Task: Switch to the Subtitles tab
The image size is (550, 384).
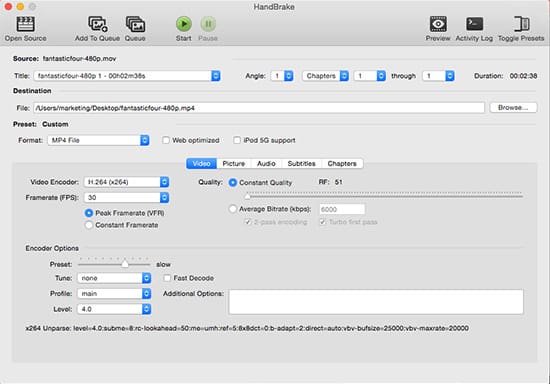Action: click(x=301, y=163)
